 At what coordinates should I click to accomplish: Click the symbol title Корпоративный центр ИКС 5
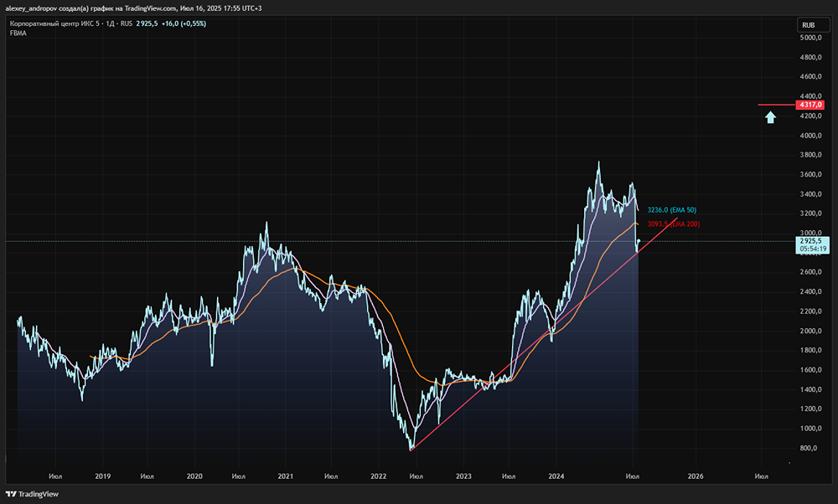point(54,23)
